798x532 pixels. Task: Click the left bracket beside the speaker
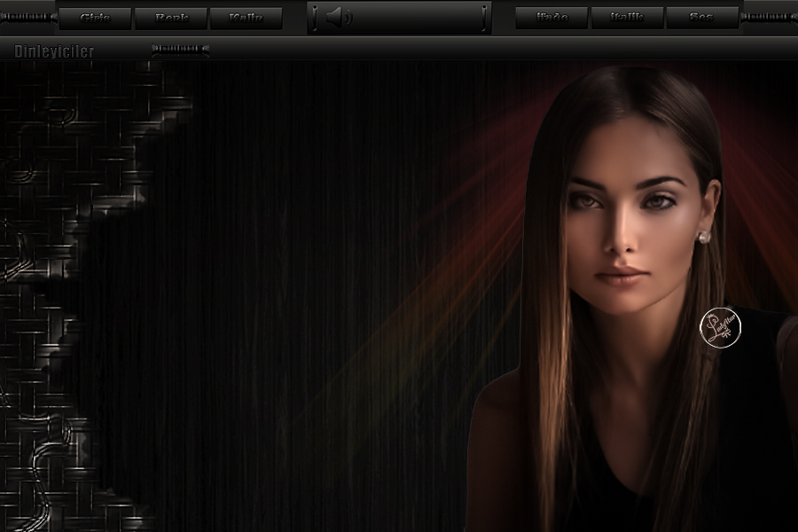[x=315, y=18]
